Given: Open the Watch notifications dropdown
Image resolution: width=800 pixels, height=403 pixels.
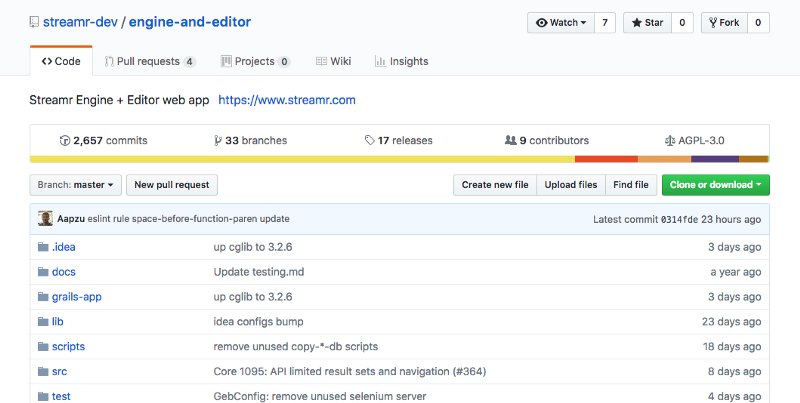Looking at the screenshot, I should (561, 22).
